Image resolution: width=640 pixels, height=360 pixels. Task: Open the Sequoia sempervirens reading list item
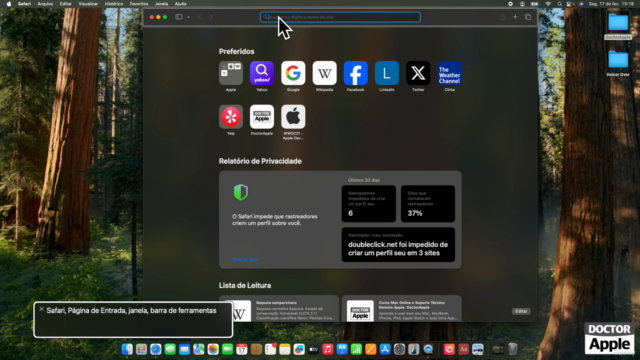click(279, 309)
